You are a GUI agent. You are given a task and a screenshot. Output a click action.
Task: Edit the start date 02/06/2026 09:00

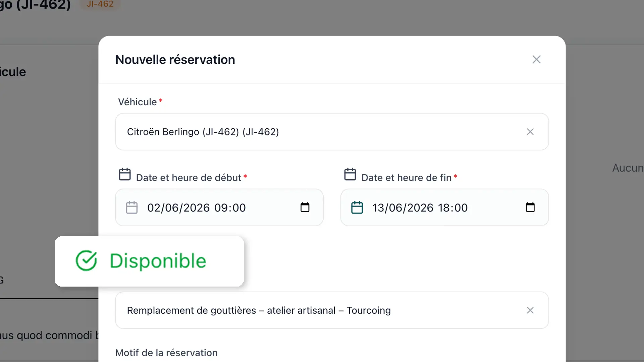click(x=197, y=208)
